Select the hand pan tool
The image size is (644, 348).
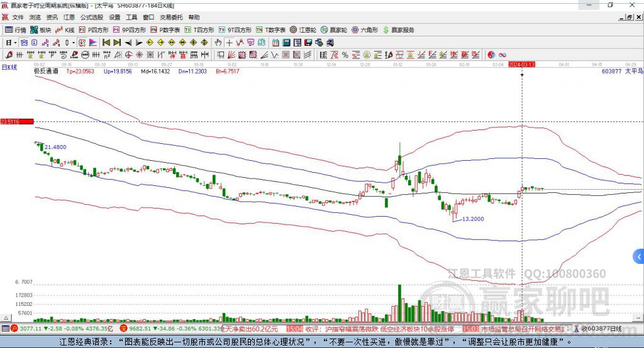[x=218, y=43]
